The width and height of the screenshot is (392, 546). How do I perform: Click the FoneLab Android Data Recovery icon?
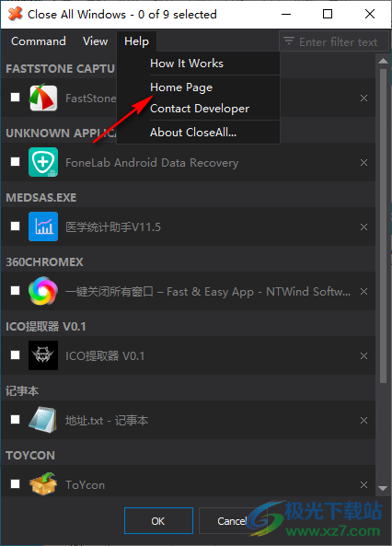point(43,162)
